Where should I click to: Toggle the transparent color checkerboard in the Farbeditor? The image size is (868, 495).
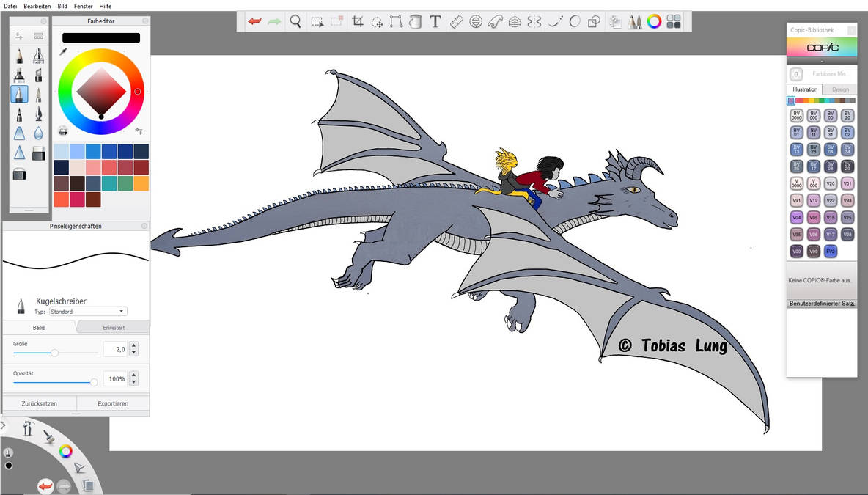pos(62,131)
